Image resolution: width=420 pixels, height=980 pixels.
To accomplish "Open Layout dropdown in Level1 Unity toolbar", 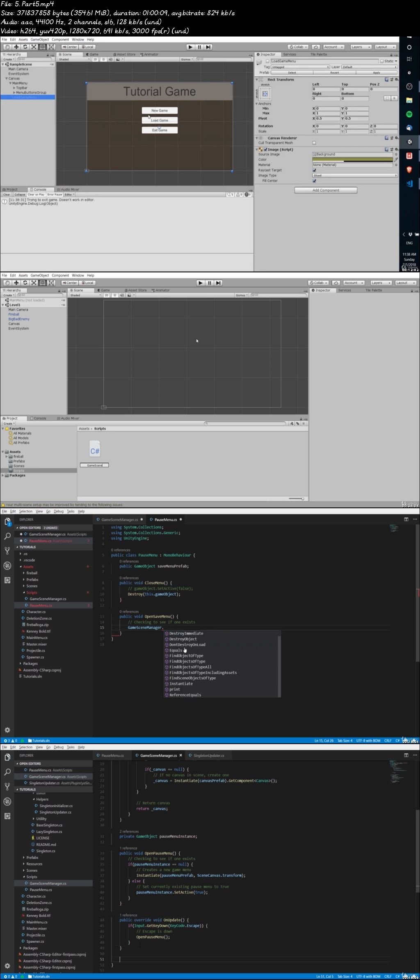I will click(405, 283).
